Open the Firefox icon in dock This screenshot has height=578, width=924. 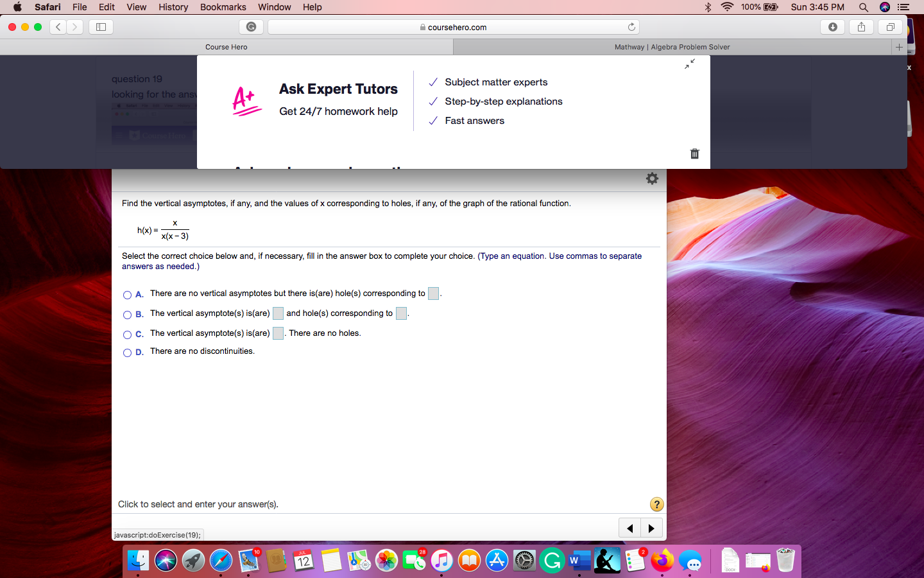662,561
